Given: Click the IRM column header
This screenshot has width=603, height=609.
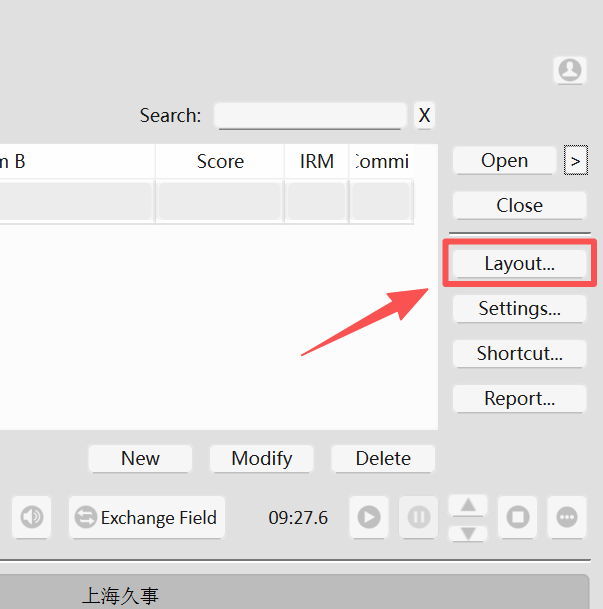Looking at the screenshot, I should point(317,161).
